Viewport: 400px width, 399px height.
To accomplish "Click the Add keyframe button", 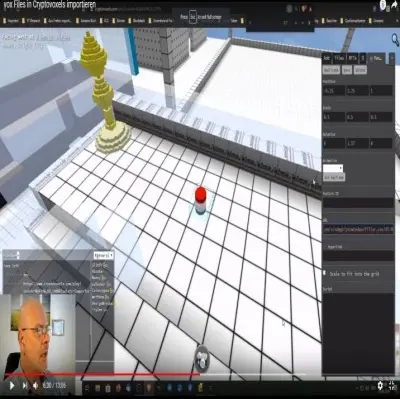I will click(334, 178).
